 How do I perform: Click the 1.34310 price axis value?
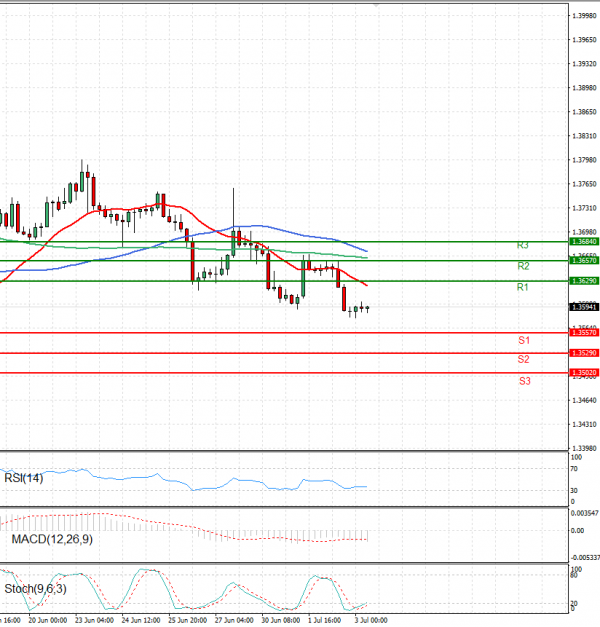[x=584, y=424]
